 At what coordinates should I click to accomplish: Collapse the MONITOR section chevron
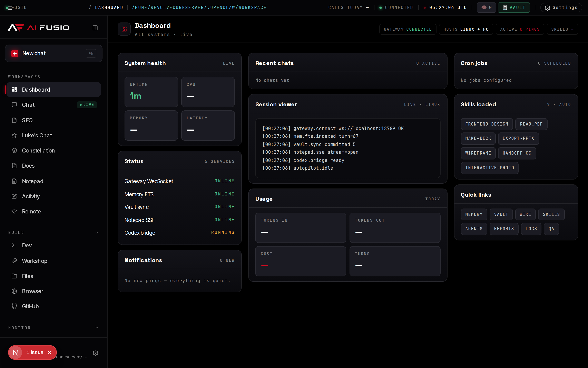[97, 328]
